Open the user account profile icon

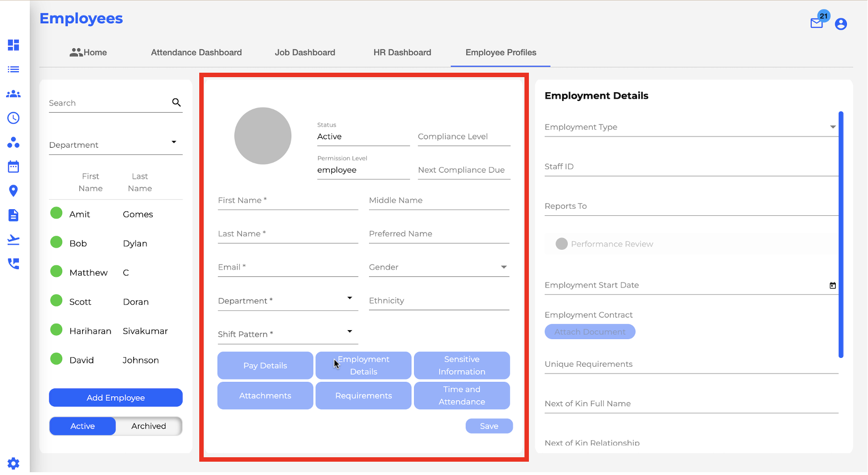tap(841, 24)
